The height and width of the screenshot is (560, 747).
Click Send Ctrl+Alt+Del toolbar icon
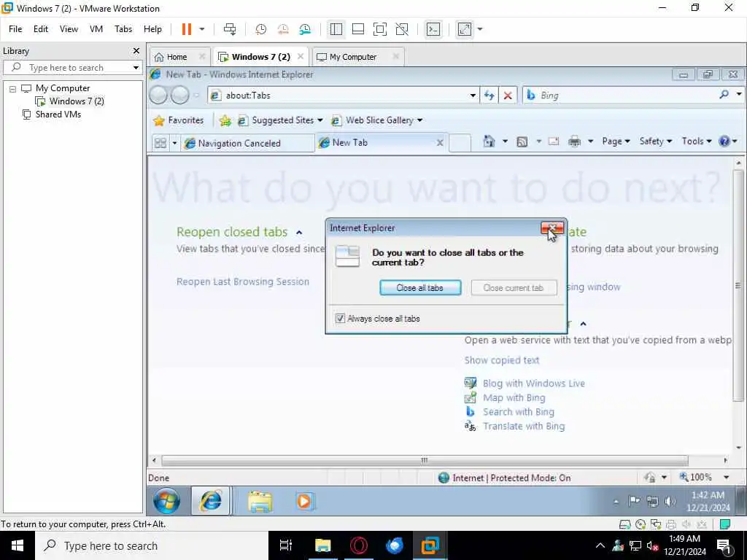click(230, 29)
